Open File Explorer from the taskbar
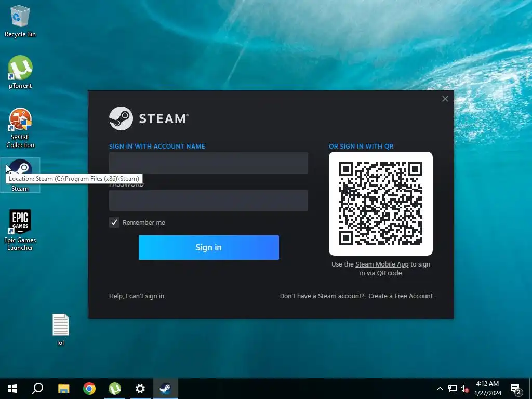 coord(63,389)
